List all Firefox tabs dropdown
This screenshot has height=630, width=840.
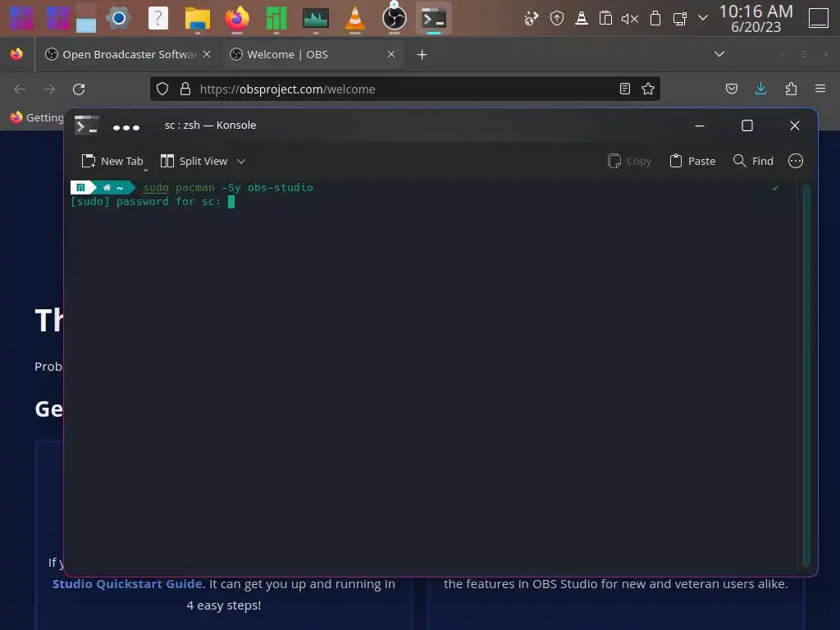pos(719,54)
